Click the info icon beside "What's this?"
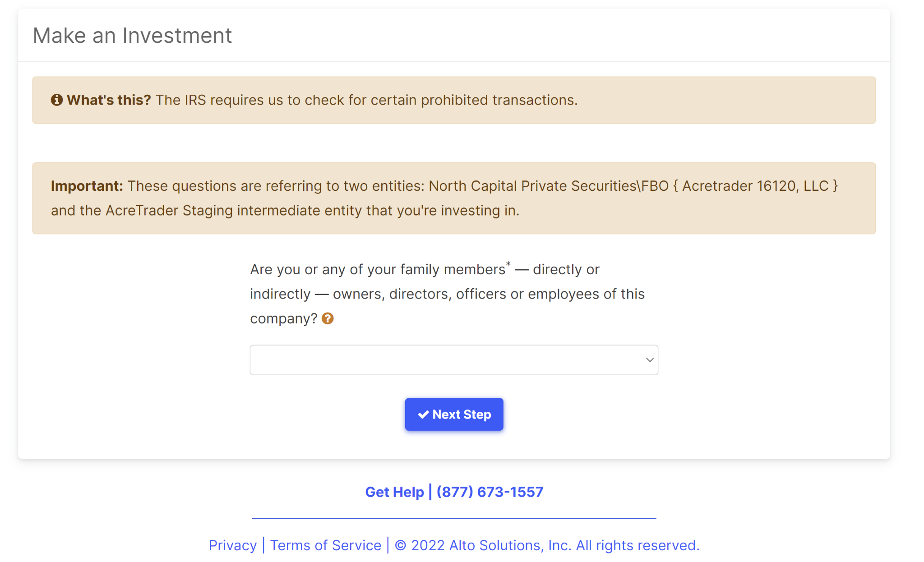 (56, 100)
